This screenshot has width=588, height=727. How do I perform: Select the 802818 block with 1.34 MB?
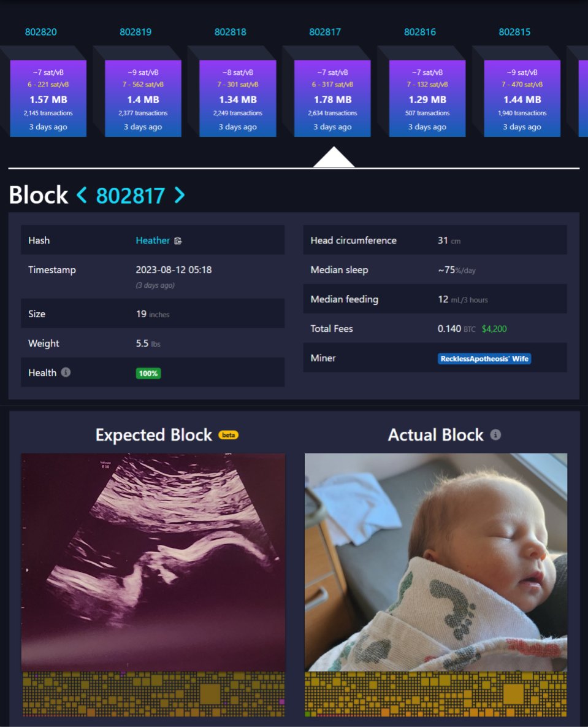click(238, 98)
